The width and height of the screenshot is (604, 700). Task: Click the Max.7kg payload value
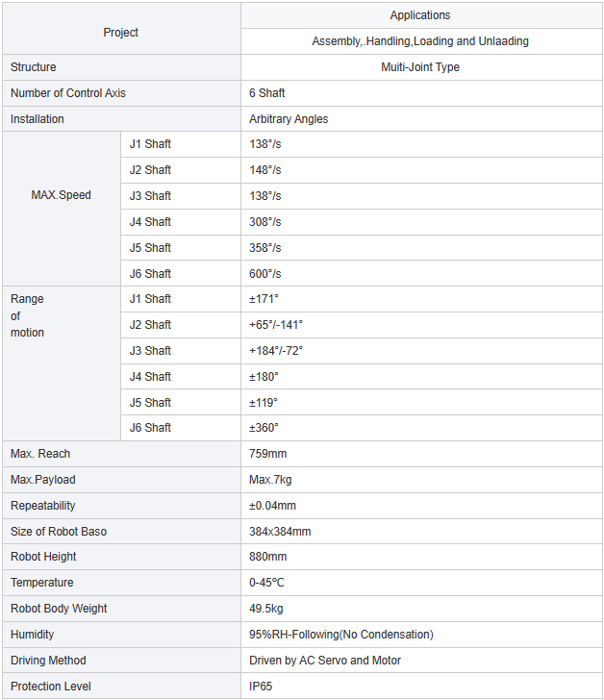pos(272,480)
